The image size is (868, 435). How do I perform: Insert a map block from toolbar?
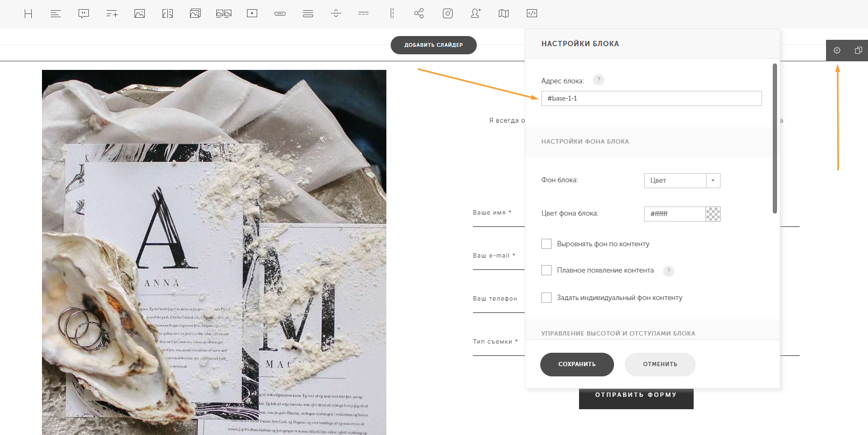(504, 13)
